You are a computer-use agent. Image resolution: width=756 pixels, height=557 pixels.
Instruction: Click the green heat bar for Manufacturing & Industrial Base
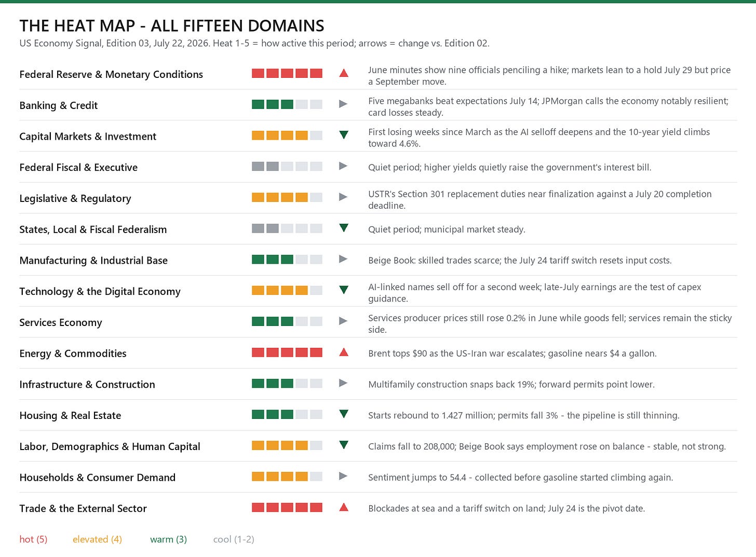287,260
